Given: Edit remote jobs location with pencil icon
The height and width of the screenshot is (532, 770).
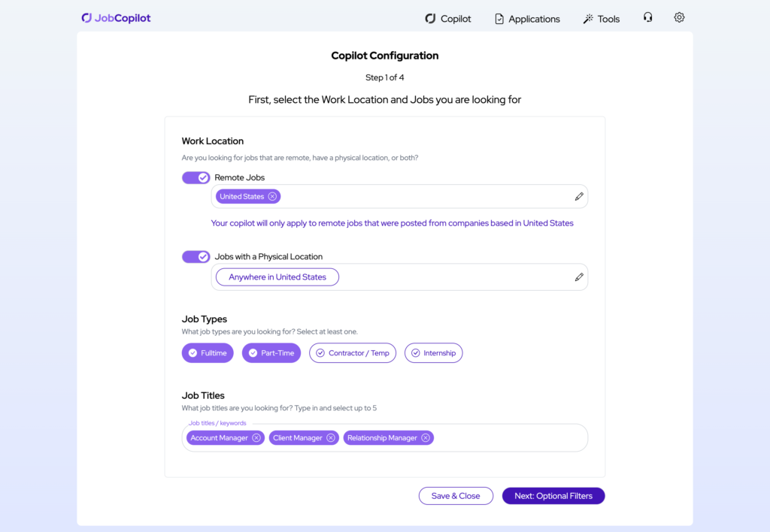Looking at the screenshot, I should point(579,197).
